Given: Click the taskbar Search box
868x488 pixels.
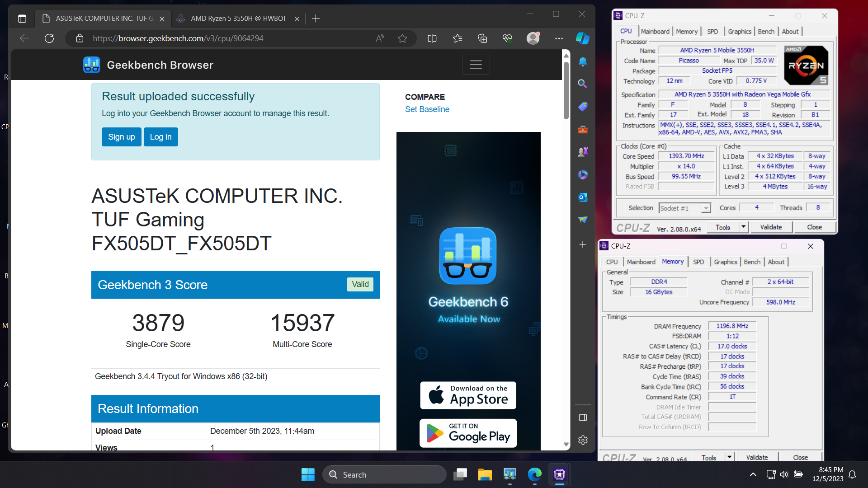Looking at the screenshot, I should [384, 474].
